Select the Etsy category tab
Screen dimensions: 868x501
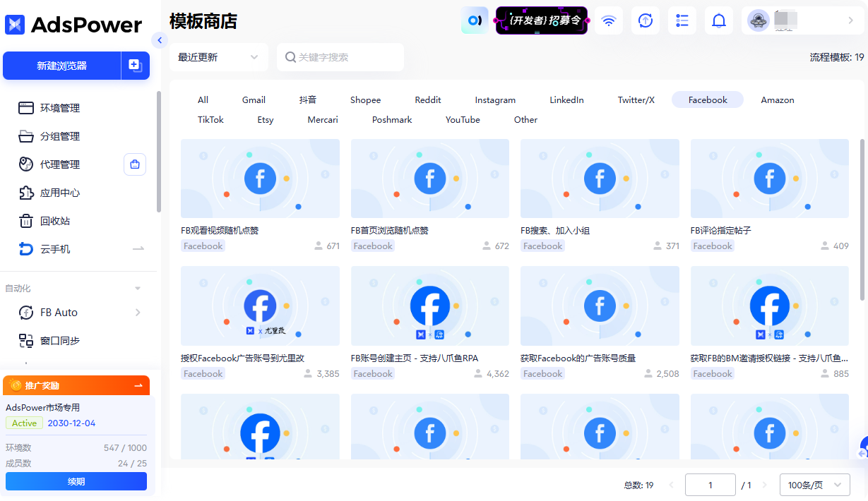tap(266, 119)
